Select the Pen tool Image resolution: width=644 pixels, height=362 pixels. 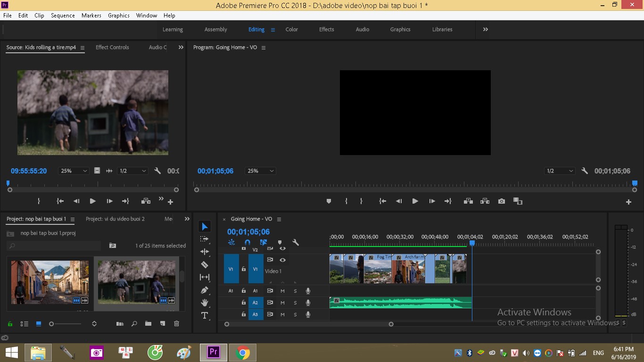(x=205, y=290)
